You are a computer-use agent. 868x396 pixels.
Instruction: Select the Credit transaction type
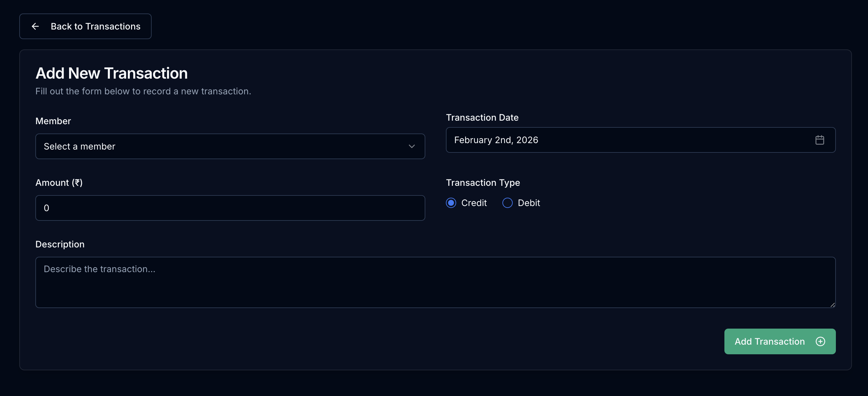pos(451,203)
